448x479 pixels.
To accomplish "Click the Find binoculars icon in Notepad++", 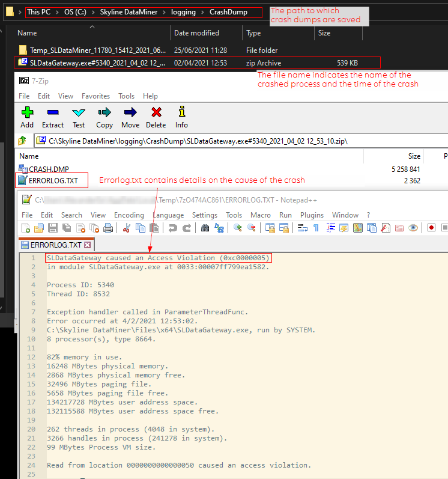I will (x=205, y=228).
